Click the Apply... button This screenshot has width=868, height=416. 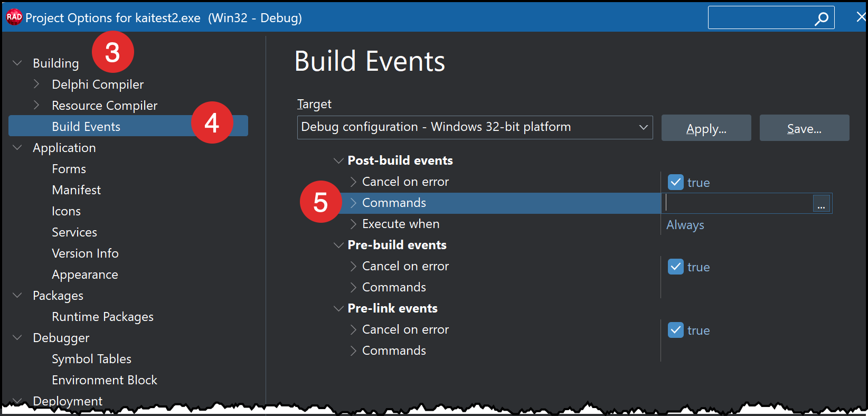click(706, 128)
